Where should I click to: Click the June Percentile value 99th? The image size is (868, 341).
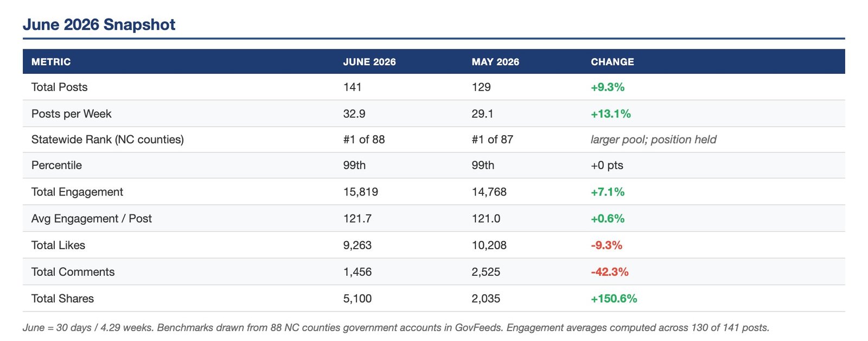(354, 165)
